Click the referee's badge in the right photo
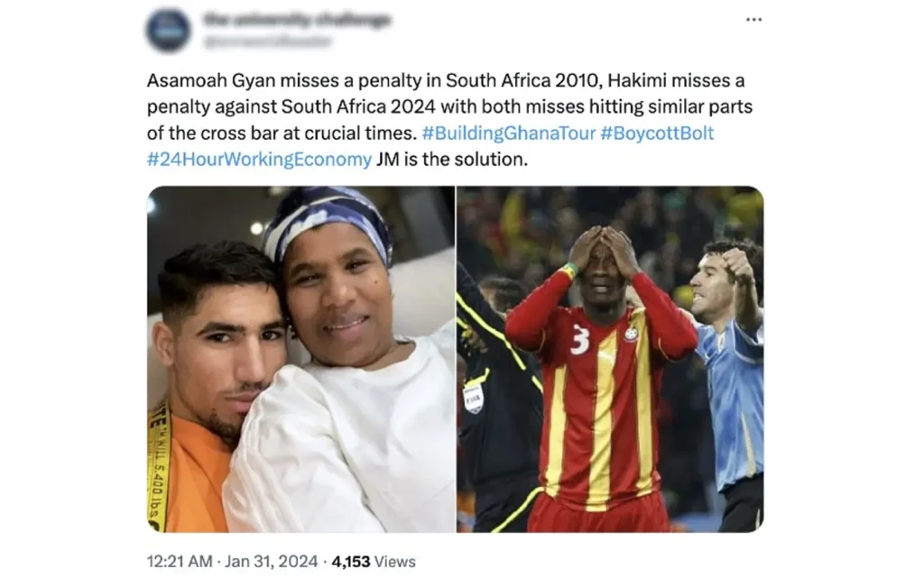924x578 pixels. [x=473, y=399]
